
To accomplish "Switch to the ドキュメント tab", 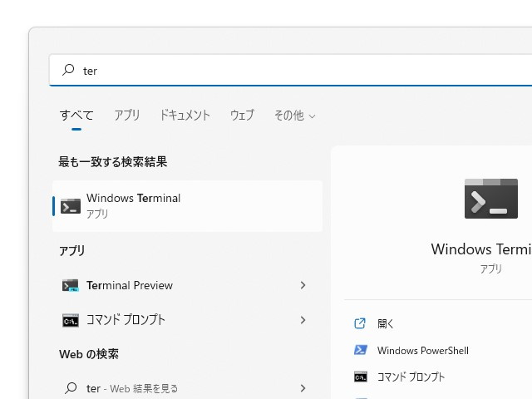I will [x=185, y=116].
